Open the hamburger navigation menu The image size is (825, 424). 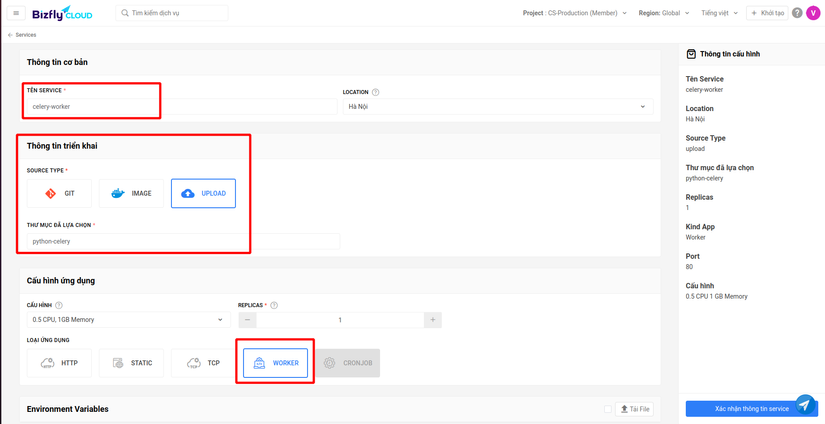[x=16, y=13]
